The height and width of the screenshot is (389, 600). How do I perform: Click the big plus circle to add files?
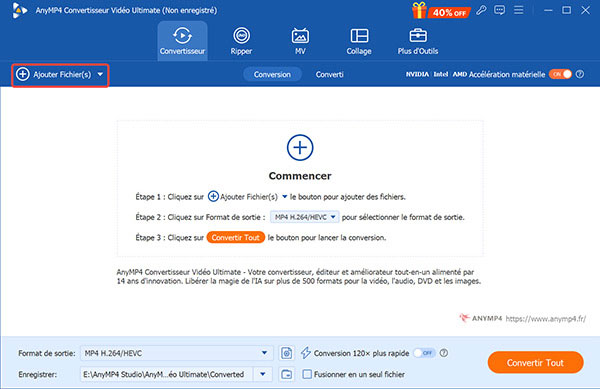[x=300, y=148]
